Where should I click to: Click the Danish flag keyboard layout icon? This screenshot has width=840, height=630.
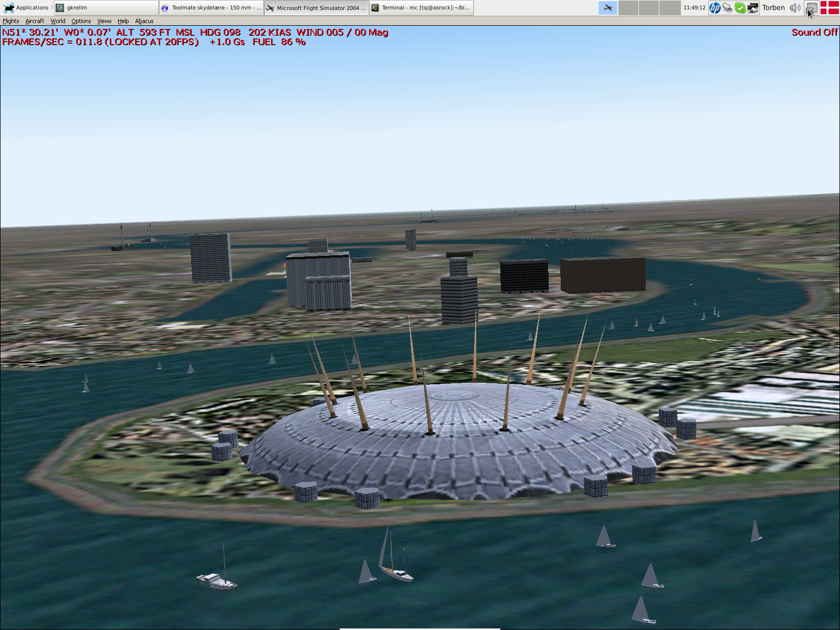click(829, 8)
